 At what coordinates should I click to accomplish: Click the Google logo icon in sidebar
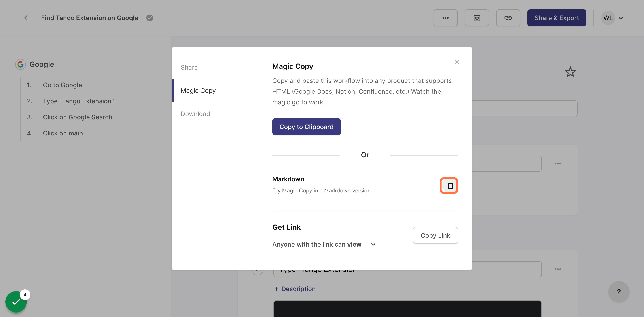[21, 64]
